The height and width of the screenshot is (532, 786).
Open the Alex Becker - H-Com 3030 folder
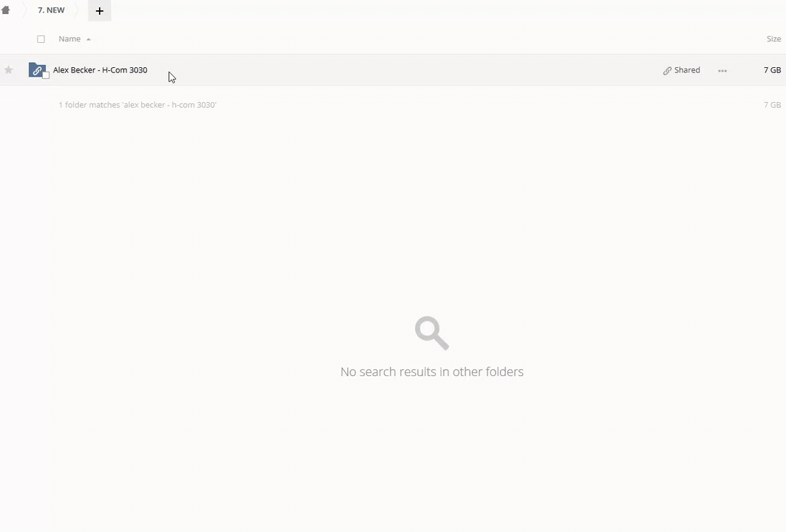(100, 70)
